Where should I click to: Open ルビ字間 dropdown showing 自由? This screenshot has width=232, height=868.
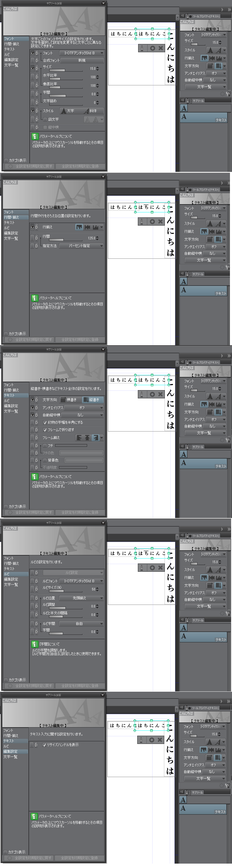tap(82, 624)
